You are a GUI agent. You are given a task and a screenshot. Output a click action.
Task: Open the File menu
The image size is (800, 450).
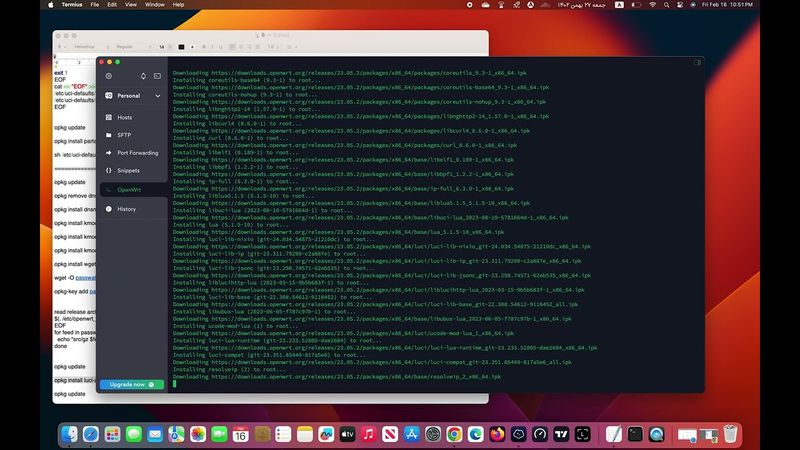(95, 5)
